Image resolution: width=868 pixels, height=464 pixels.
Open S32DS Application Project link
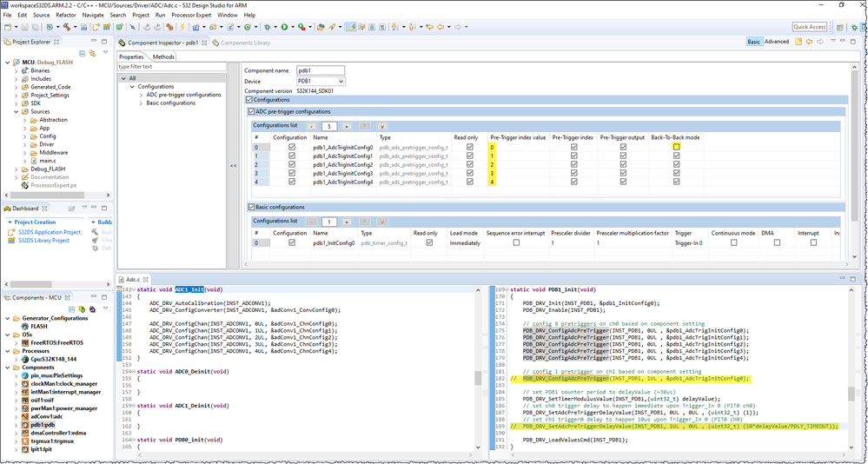(x=50, y=232)
